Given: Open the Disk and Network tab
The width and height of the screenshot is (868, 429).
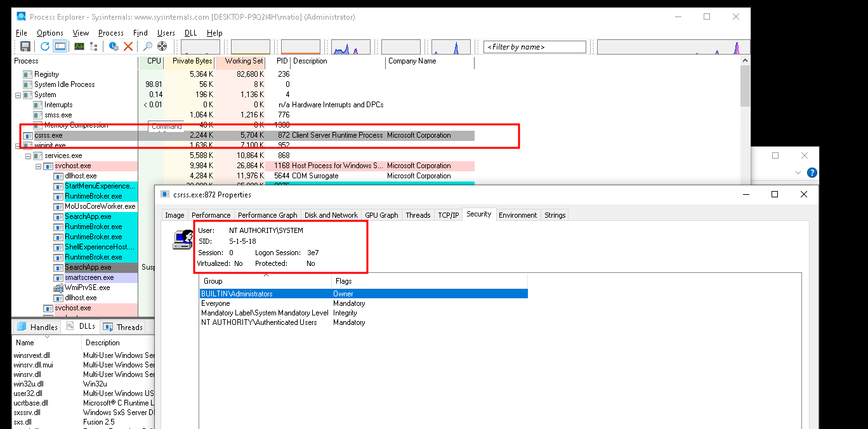Looking at the screenshot, I should pos(331,215).
